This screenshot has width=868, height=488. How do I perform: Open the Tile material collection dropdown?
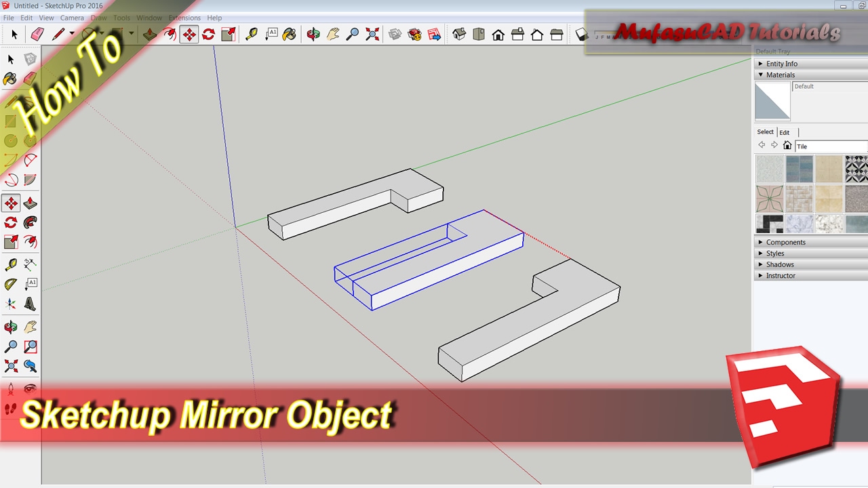pos(831,146)
